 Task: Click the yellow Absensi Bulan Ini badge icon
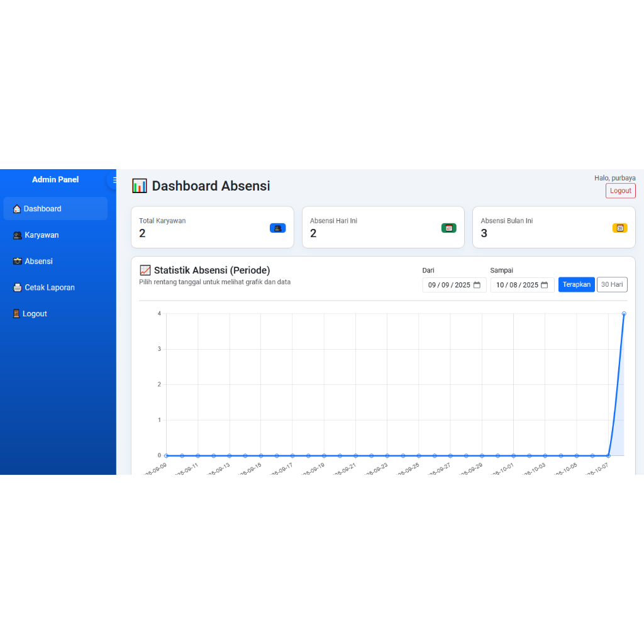pyautogui.click(x=619, y=228)
